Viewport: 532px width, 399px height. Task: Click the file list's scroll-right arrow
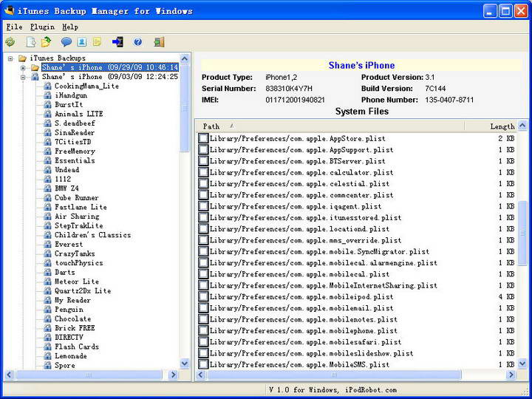(x=511, y=375)
